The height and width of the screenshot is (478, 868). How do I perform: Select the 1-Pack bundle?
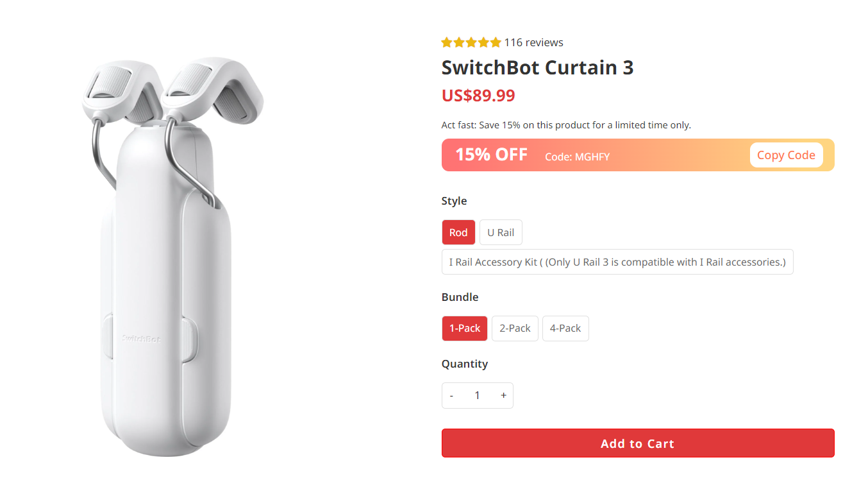coord(465,329)
